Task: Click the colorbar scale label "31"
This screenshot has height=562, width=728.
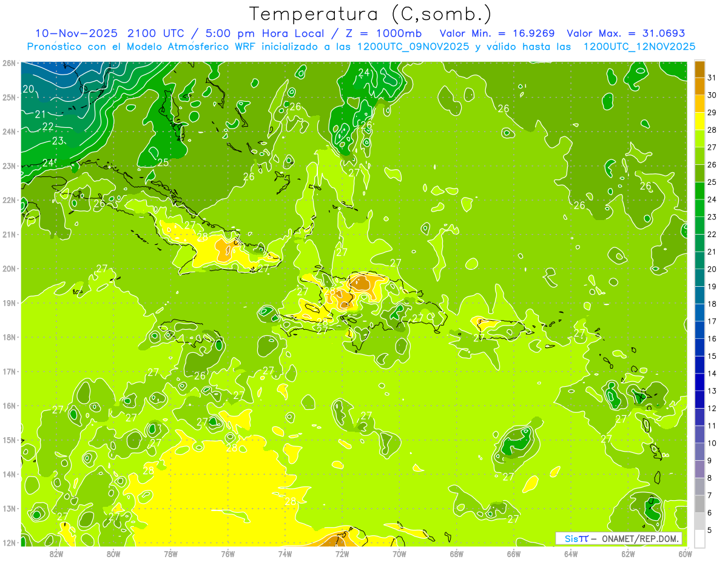Action: [x=712, y=78]
